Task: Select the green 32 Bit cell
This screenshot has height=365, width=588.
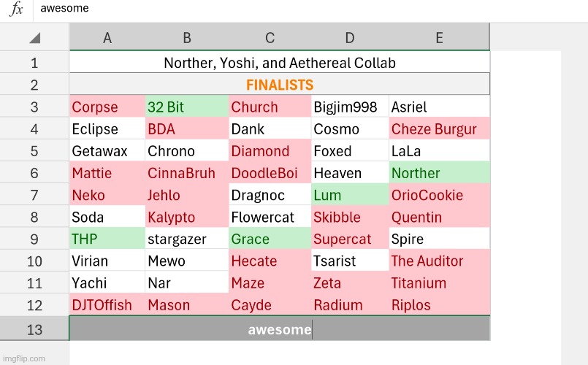Action: point(187,107)
